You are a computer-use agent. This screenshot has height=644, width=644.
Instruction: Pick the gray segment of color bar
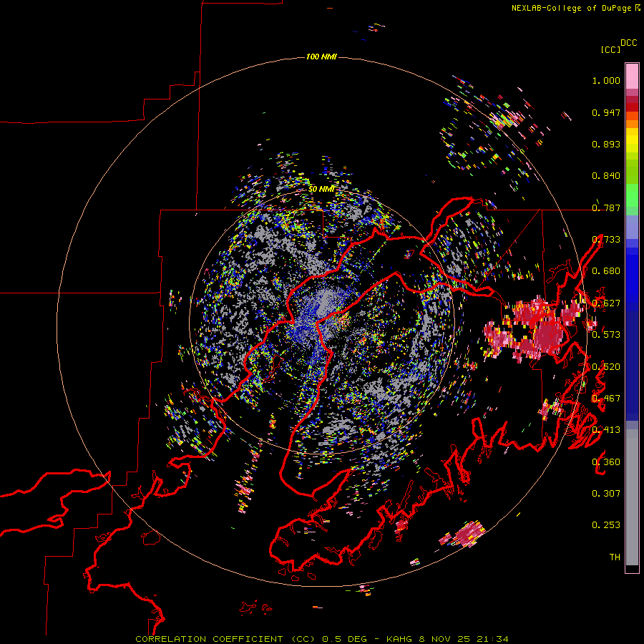632,497
